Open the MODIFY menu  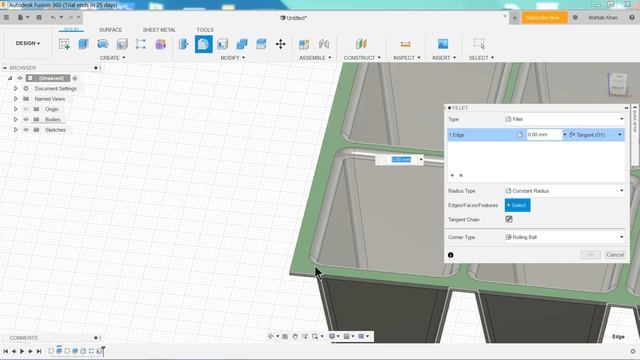pos(233,58)
